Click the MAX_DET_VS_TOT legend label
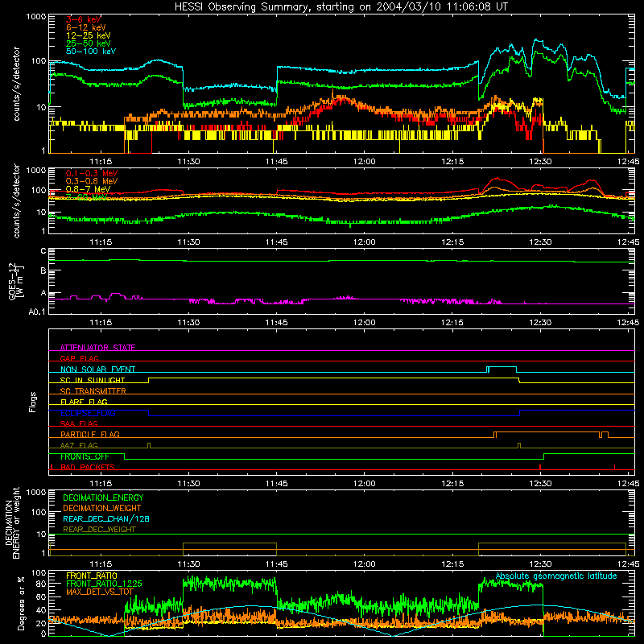644x644 pixels. pos(100,592)
